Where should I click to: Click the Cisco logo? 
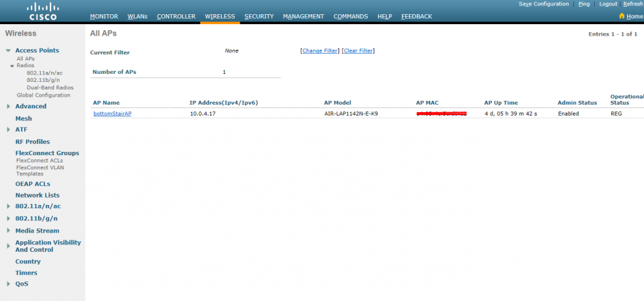43,11
